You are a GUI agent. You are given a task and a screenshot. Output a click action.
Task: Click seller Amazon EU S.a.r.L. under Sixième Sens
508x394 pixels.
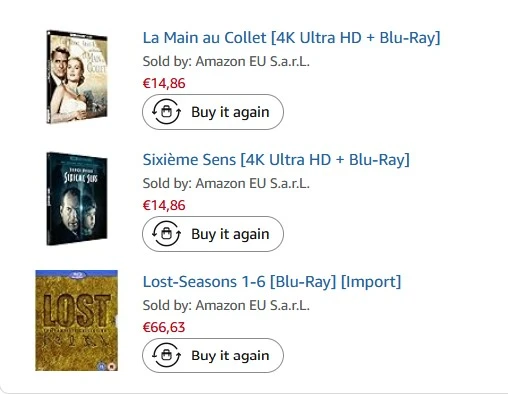252,184
